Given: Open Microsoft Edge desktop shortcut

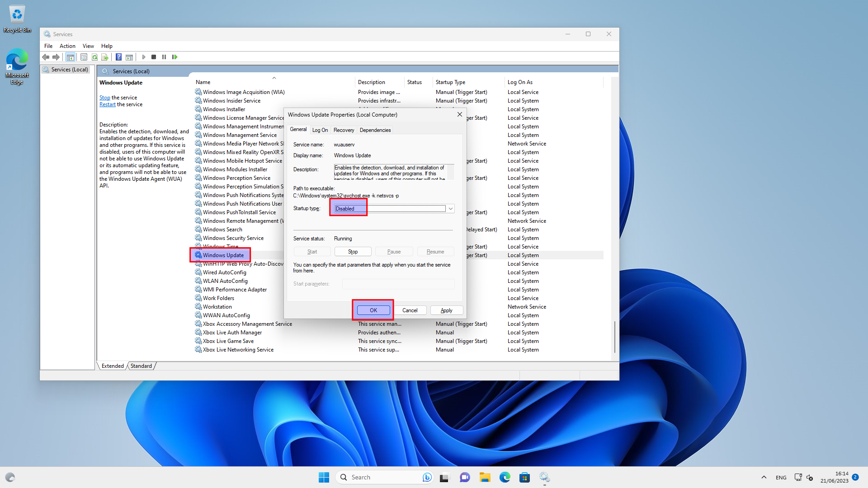Looking at the screenshot, I should [x=17, y=66].
